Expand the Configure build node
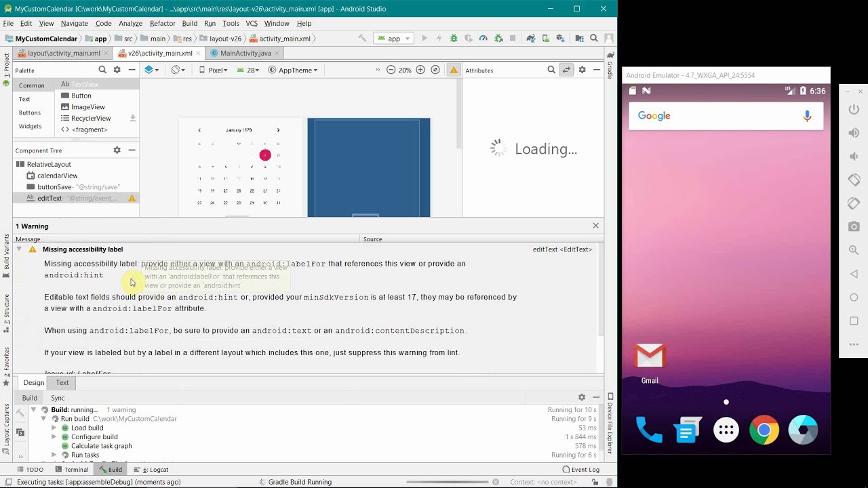The width and height of the screenshot is (868, 488). pos(54,437)
